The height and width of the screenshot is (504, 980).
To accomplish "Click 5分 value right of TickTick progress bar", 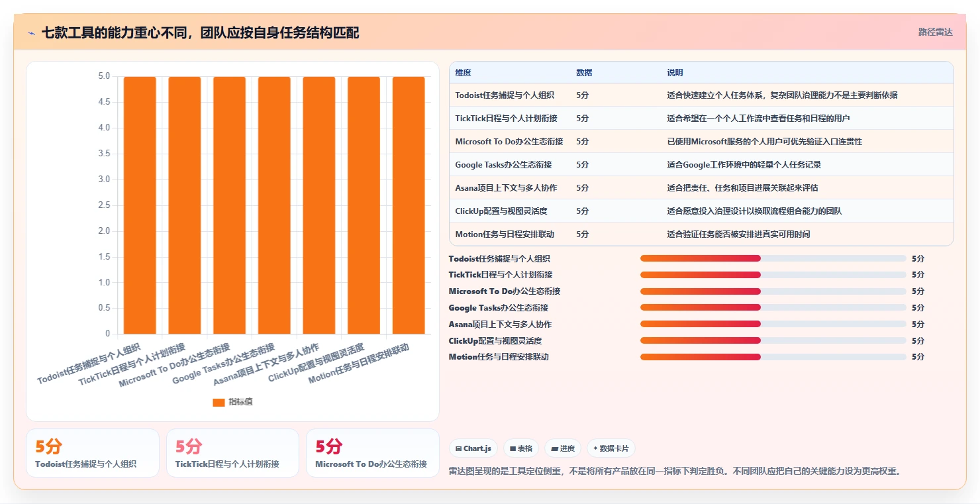I will click(918, 275).
